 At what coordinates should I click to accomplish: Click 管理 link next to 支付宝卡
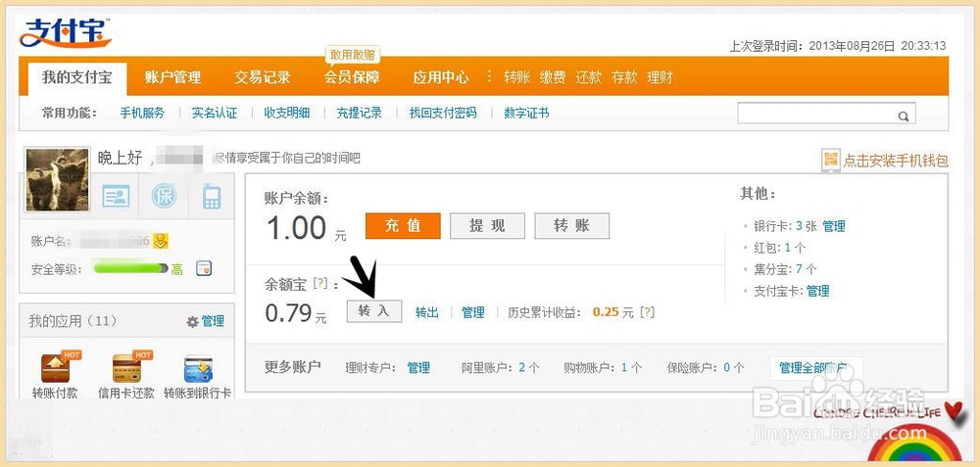(817, 291)
